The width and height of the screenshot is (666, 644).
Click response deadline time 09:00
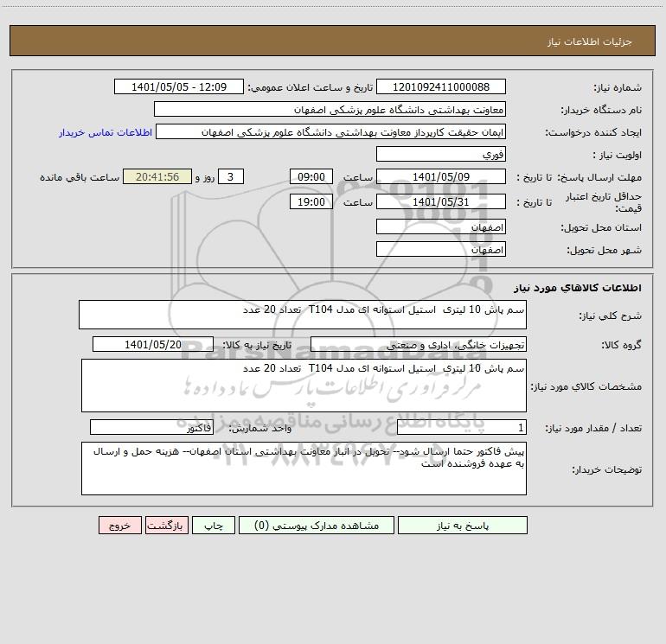click(311, 176)
